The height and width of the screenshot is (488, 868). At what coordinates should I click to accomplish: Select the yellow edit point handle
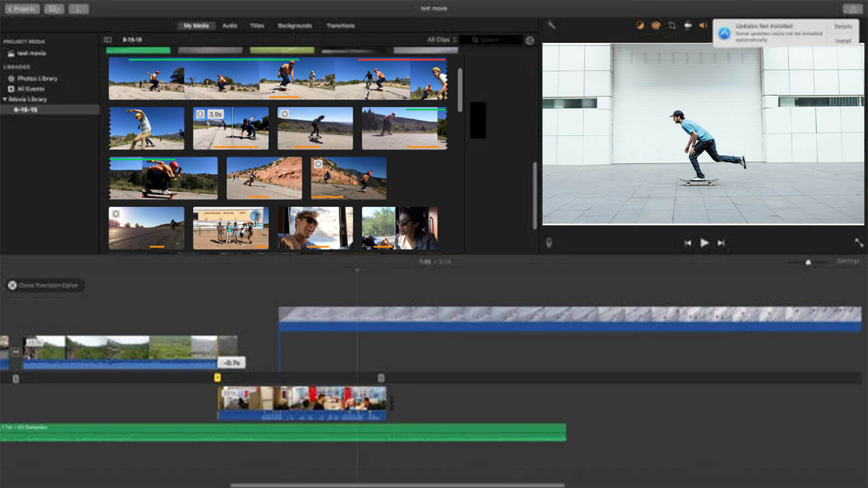coord(218,378)
